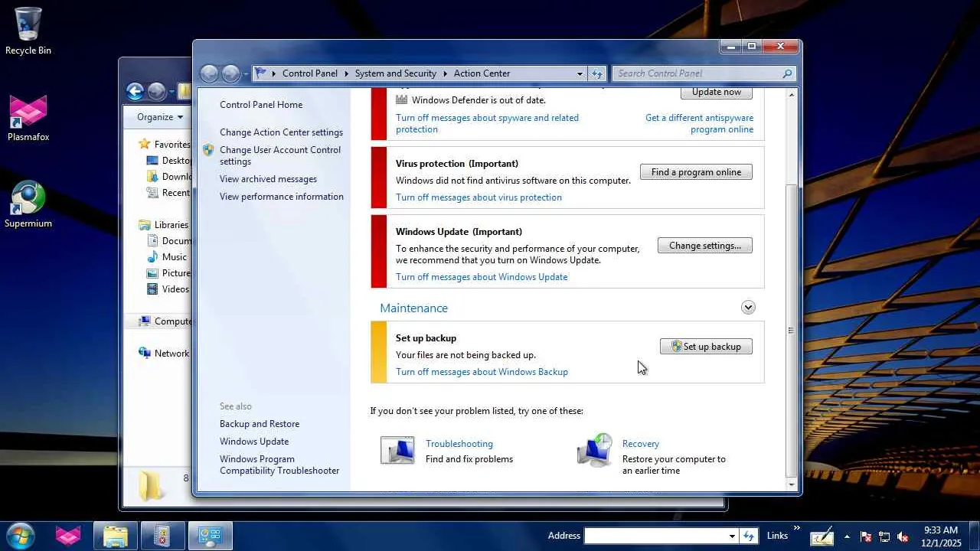Viewport: 980px width, 551px height.
Task: Open the Supermium desktop shortcut
Action: tap(28, 204)
